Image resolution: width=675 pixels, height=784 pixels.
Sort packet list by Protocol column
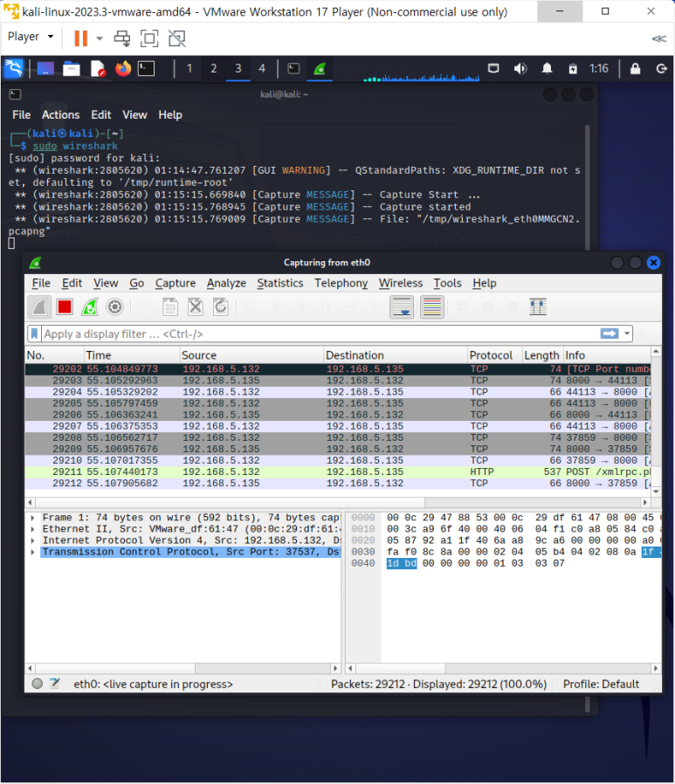tap(495, 355)
